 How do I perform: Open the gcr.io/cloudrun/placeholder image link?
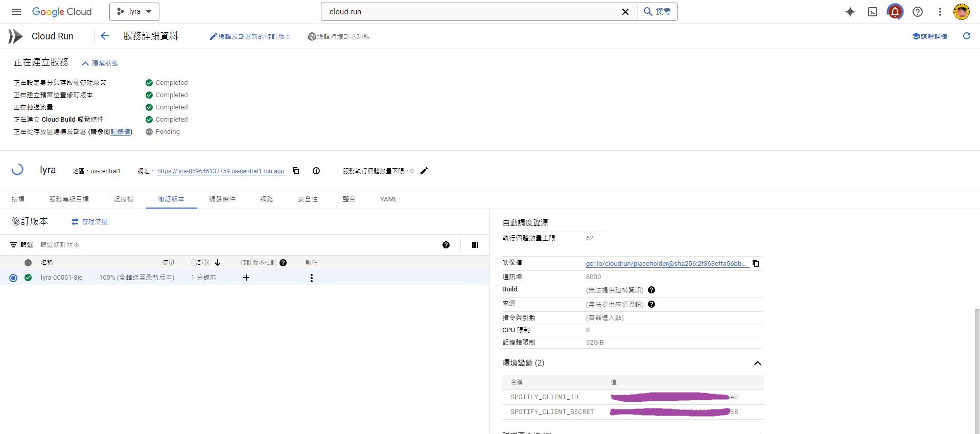[667, 264]
